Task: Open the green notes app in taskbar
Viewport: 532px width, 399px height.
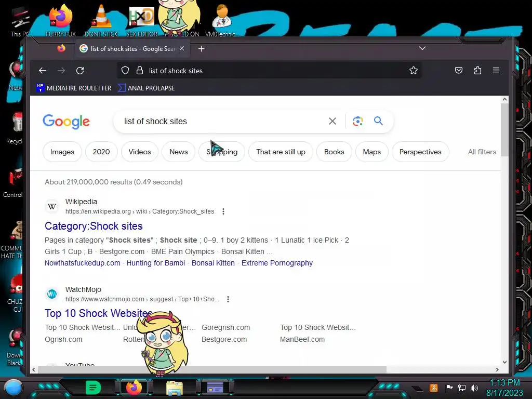Action: pos(94,388)
